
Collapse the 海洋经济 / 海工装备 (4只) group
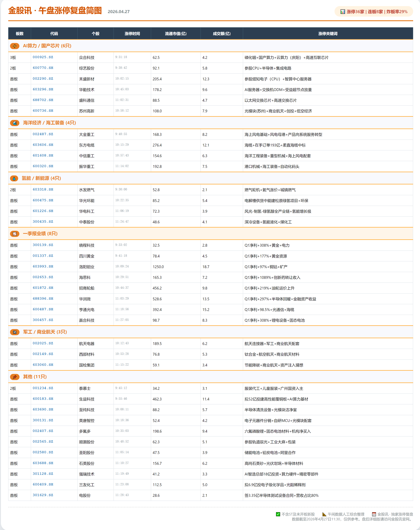[x=49, y=123]
